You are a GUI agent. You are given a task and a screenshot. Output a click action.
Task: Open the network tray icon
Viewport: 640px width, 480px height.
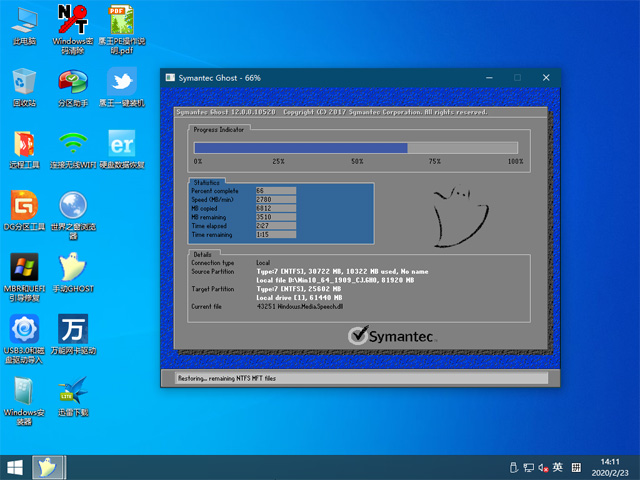[529, 467]
